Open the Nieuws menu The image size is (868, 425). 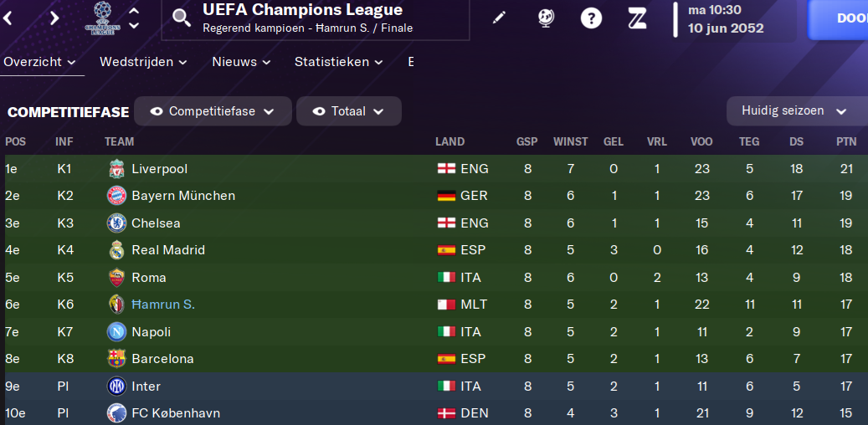(x=241, y=62)
